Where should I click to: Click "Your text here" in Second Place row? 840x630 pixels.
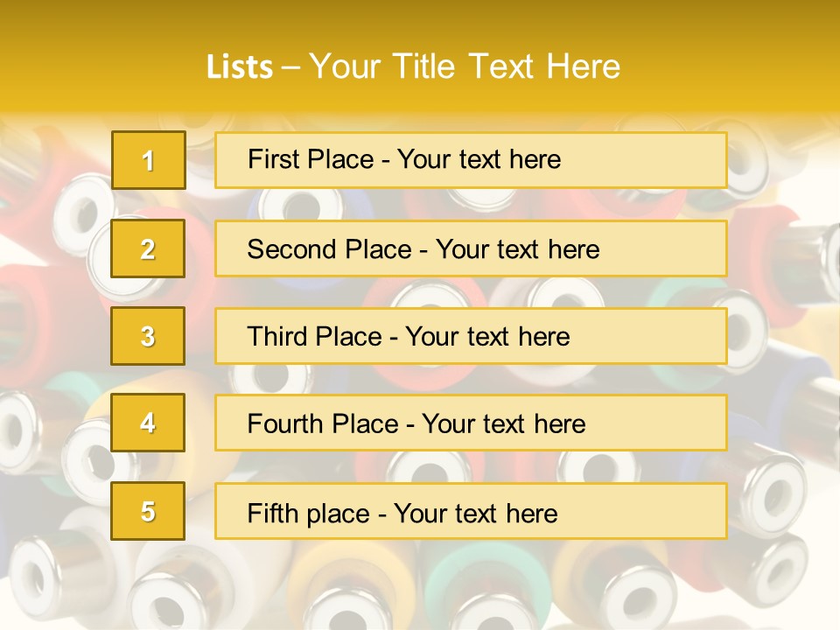(x=518, y=249)
